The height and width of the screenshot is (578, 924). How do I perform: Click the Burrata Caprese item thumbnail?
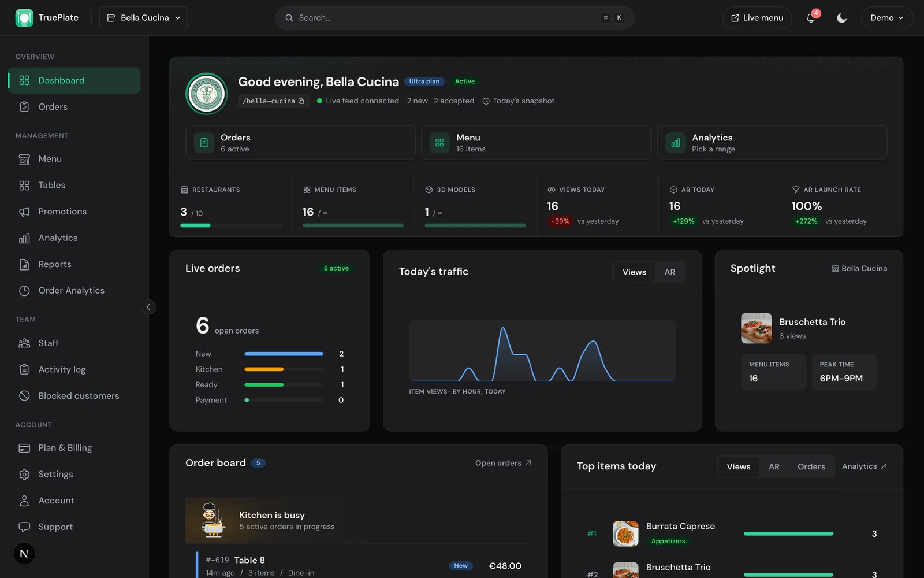pyautogui.click(x=625, y=533)
